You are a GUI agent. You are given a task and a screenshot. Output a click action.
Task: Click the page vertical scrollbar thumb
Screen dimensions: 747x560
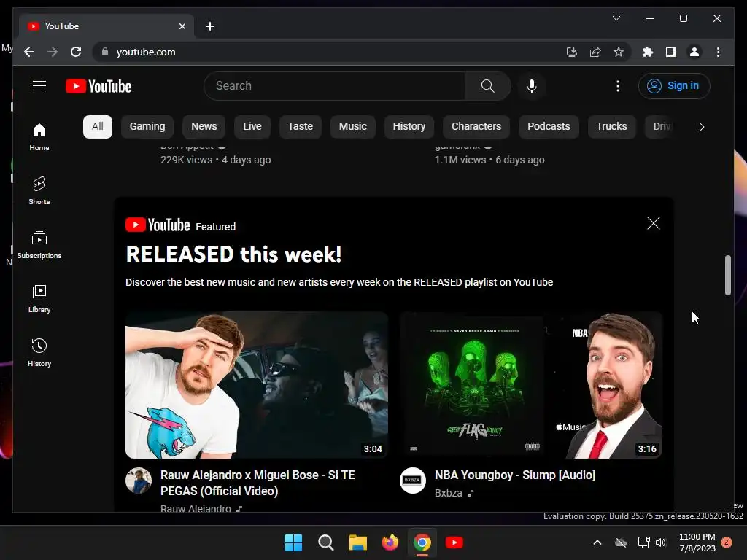(x=727, y=275)
